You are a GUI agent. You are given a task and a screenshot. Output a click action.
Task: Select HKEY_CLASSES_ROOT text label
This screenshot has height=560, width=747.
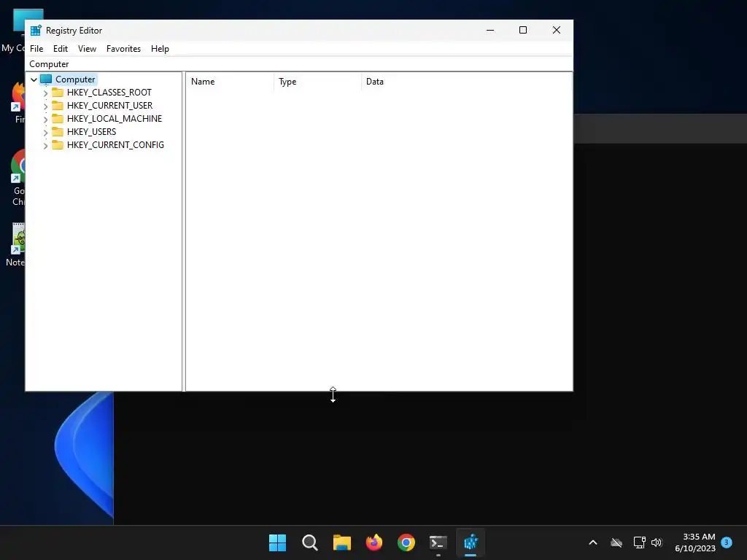[109, 93]
